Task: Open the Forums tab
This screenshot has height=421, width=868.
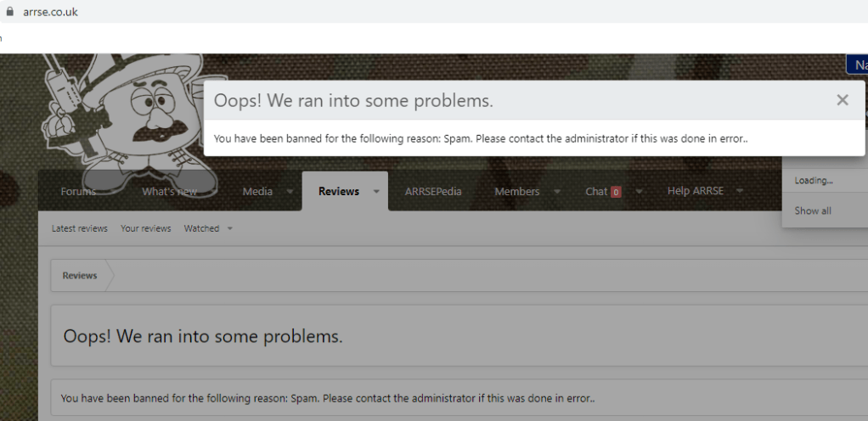Action: point(78,191)
